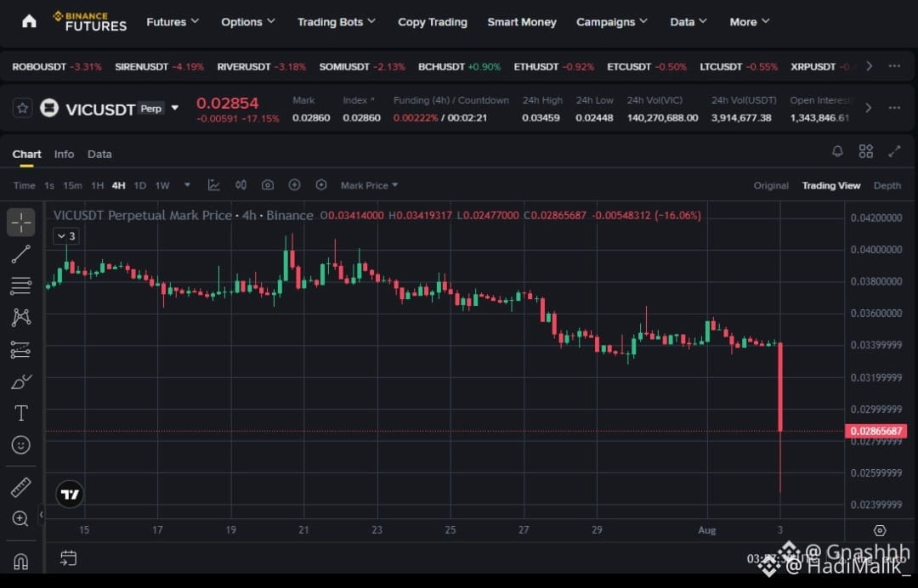Select the 1W time interval
Image resolution: width=918 pixels, height=588 pixels.
coord(162,185)
